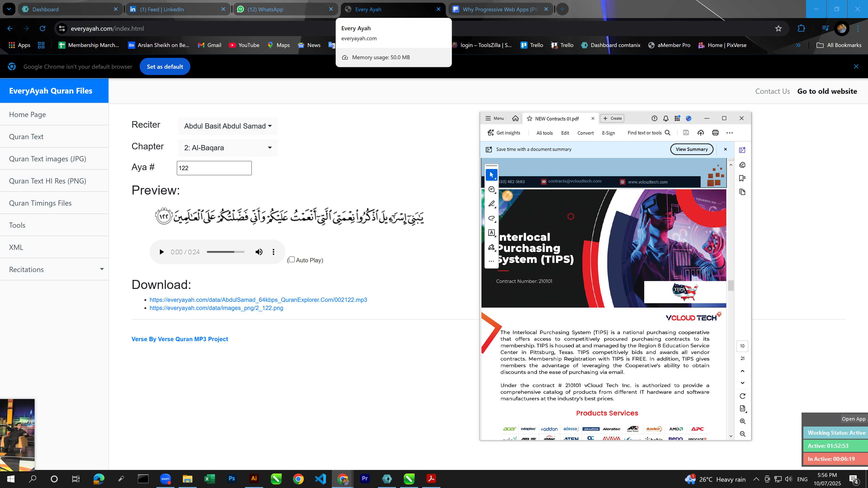Viewport: 868px width, 488px height.
Task: Click the rotate page icon in Acrobat
Action: click(x=742, y=396)
